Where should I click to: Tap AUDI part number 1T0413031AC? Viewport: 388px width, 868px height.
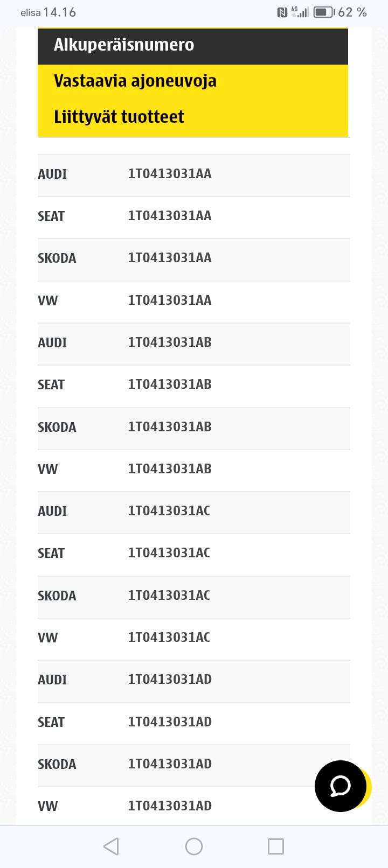pos(169,511)
